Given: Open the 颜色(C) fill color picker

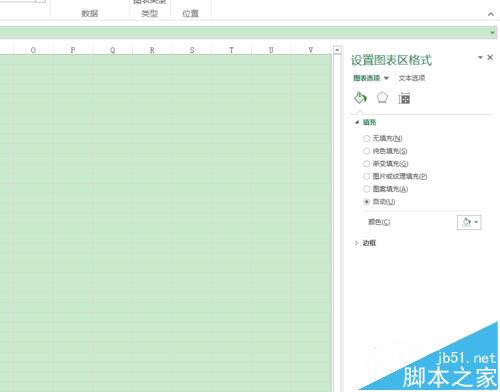Looking at the screenshot, I should click(x=469, y=222).
